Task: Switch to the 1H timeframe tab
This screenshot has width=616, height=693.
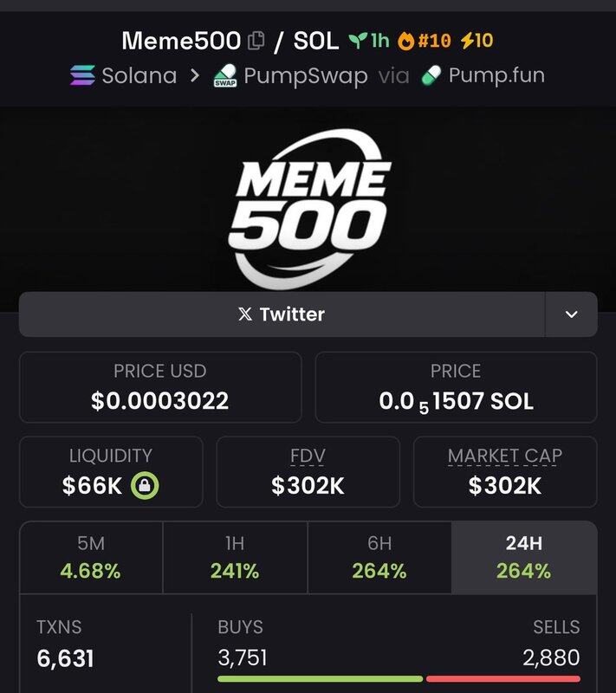Action: pyautogui.click(x=235, y=557)
